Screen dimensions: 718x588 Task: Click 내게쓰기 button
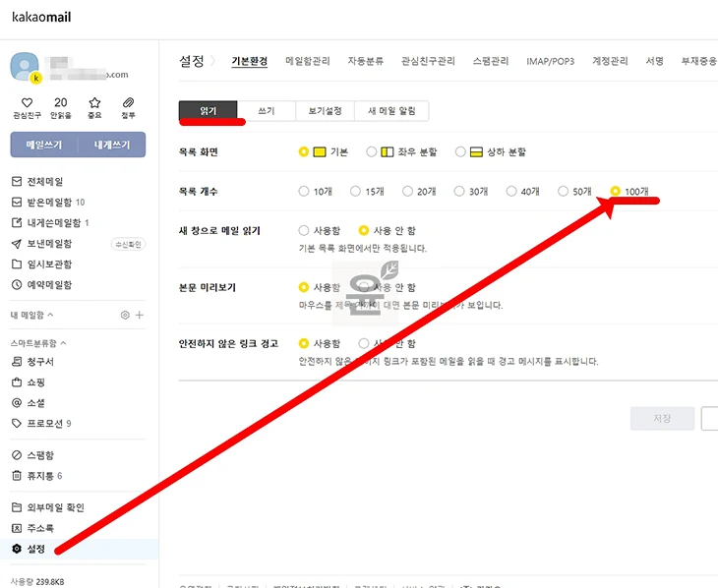click(112, 145)
